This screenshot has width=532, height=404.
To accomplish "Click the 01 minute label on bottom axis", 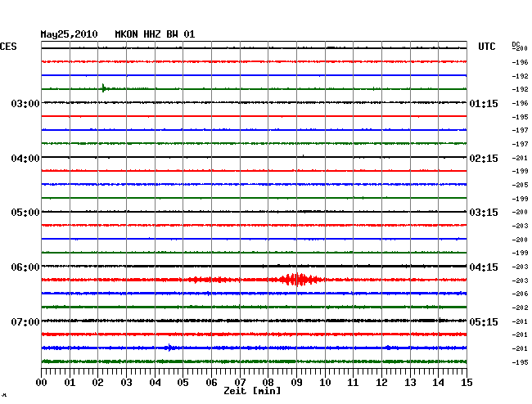I will pos(70,382).
